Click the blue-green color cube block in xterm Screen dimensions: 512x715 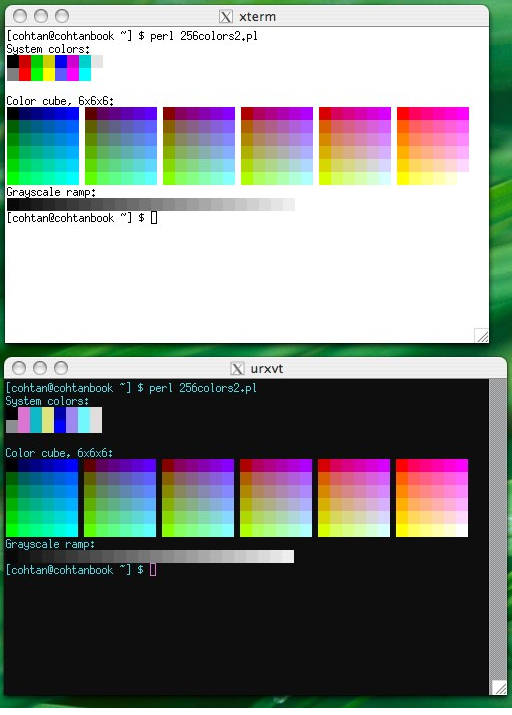pos(43,146)
